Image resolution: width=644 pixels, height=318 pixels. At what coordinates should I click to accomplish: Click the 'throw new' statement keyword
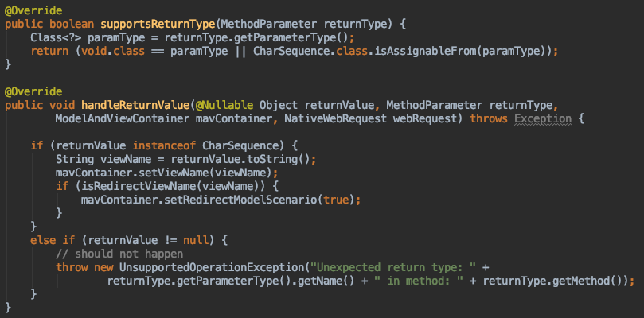click(84, 268)
